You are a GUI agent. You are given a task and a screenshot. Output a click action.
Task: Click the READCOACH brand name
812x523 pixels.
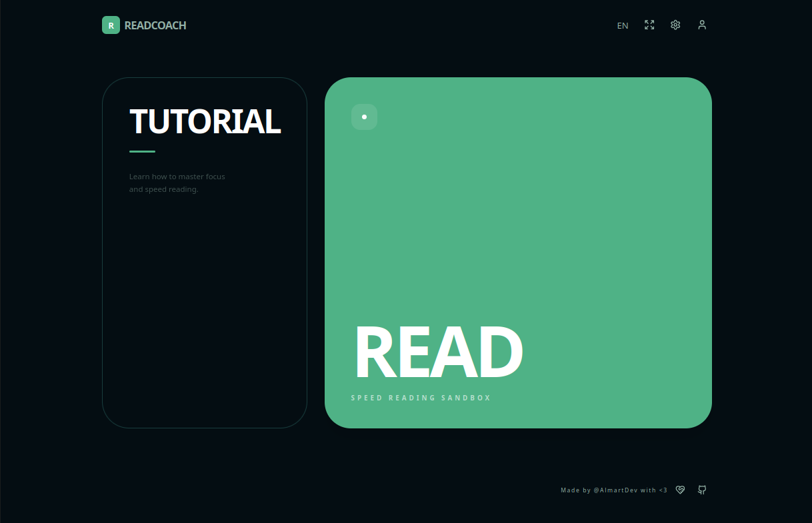coord(155,26)
